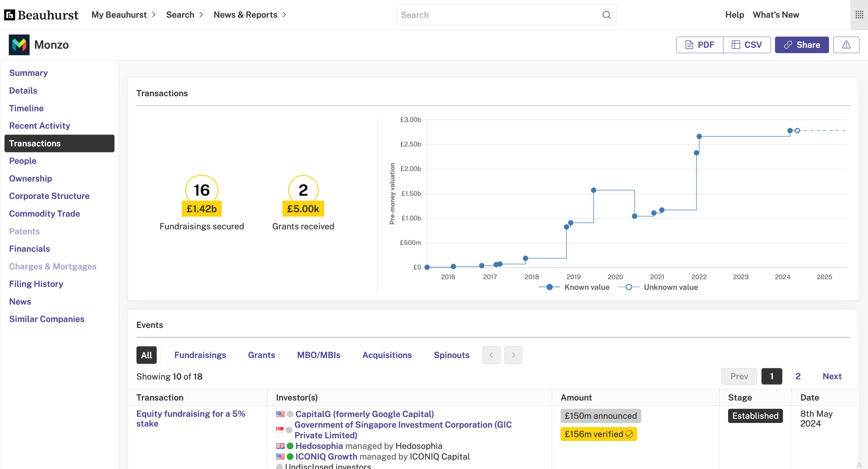Switch to the Fundraisings events tab
The width and height of the screenshot is (868, 469).
200,355
